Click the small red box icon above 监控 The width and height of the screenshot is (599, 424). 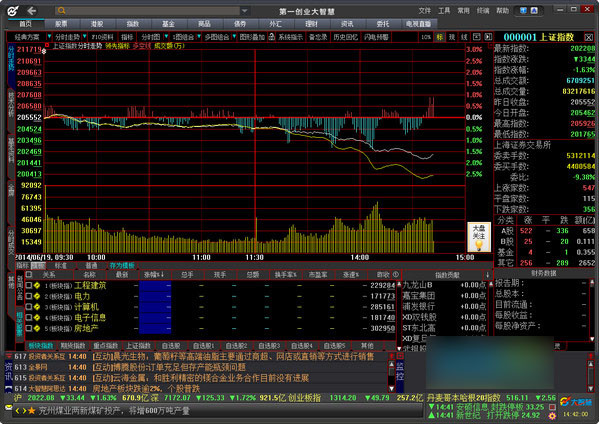coord(400,356)
